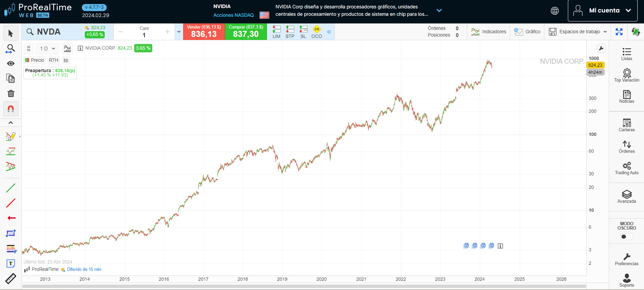
Task: Click the chart style icon
Action: (x=67, y=48)
